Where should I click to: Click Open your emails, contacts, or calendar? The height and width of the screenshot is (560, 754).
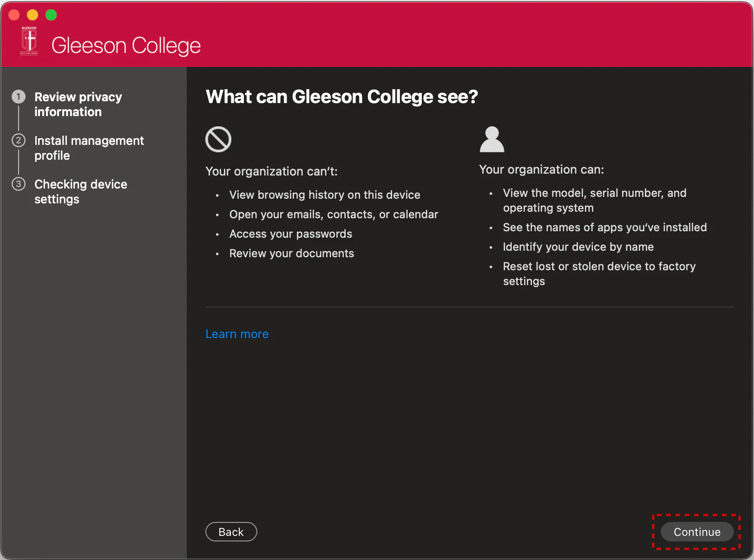334,214
